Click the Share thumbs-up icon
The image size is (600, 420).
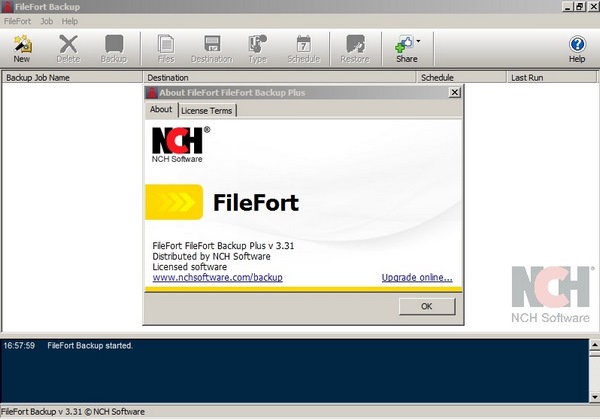(404, 44)
